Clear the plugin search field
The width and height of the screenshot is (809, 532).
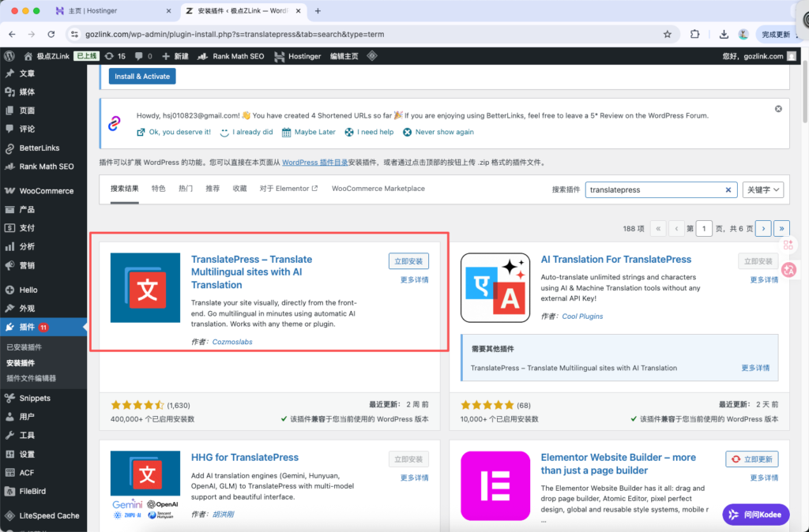pyautogui.click(x=728, y=189)
